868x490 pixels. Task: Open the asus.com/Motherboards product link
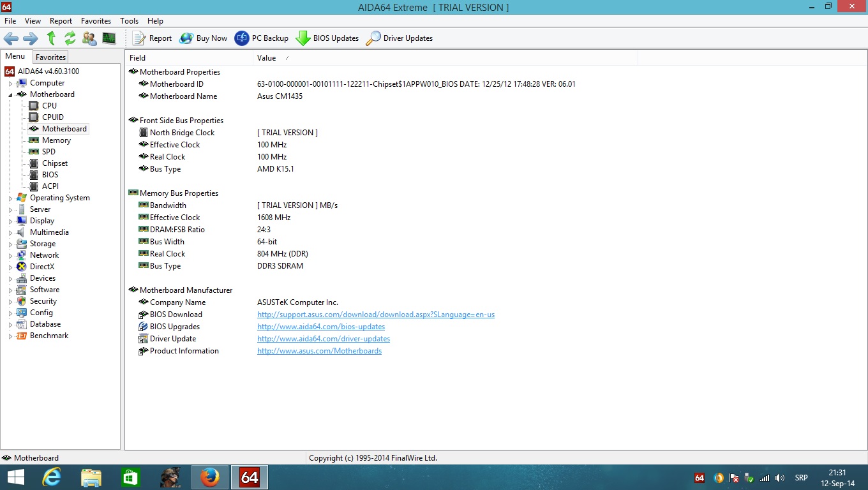pos(319,351)
